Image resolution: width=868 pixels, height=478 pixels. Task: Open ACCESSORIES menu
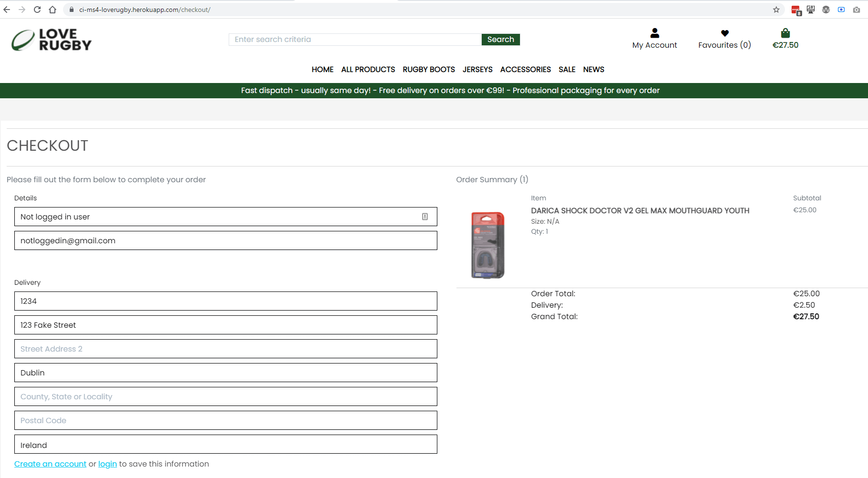coord(526,70)
